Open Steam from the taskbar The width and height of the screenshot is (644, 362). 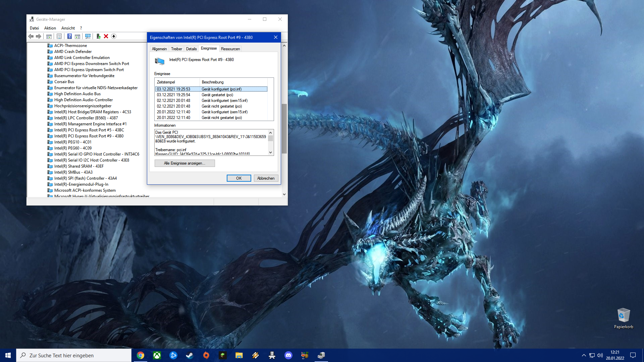click(x=190, y=355)
